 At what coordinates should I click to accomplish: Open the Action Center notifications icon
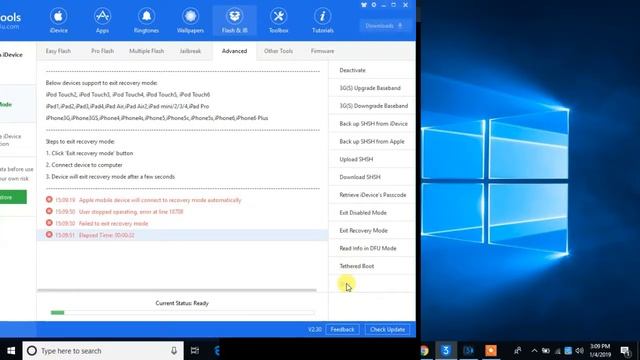[x=624, y=351]
